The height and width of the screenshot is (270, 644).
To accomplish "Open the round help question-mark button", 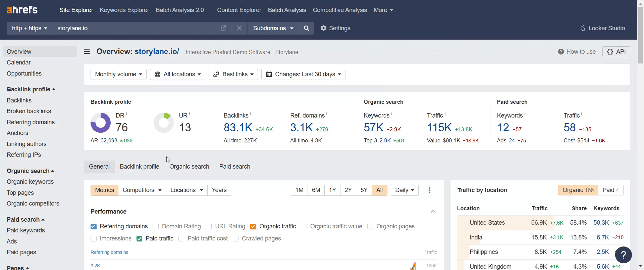I will tap(623, 255).
